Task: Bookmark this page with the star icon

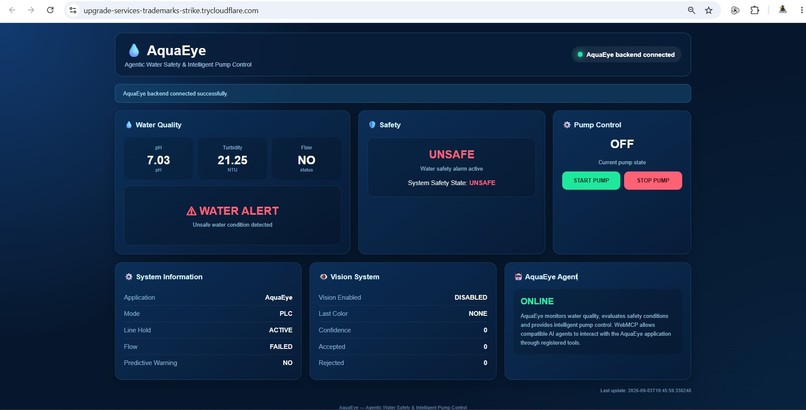Action: [x=709, y=10]
